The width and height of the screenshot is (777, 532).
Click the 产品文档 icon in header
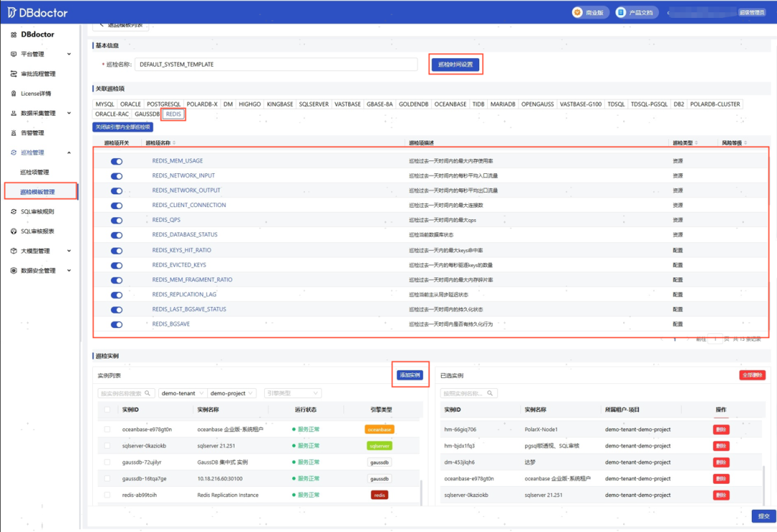(x=621, y=12)
